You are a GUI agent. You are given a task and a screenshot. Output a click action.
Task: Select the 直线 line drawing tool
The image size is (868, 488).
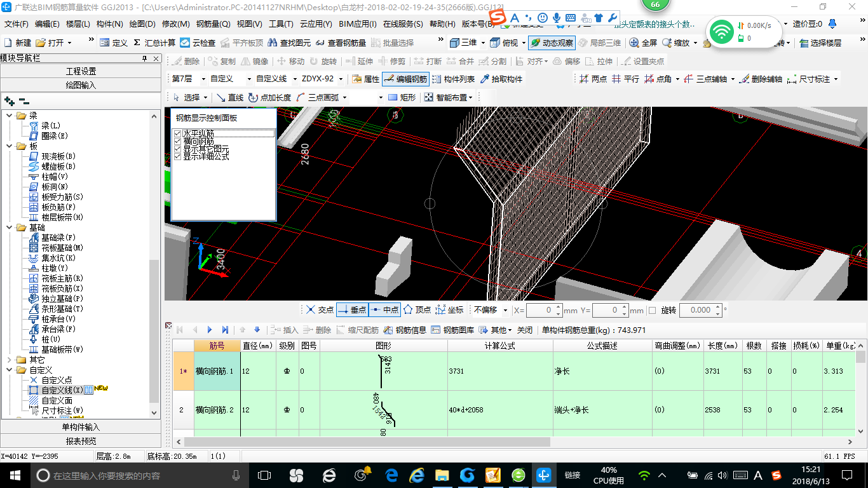click(229, 97)
